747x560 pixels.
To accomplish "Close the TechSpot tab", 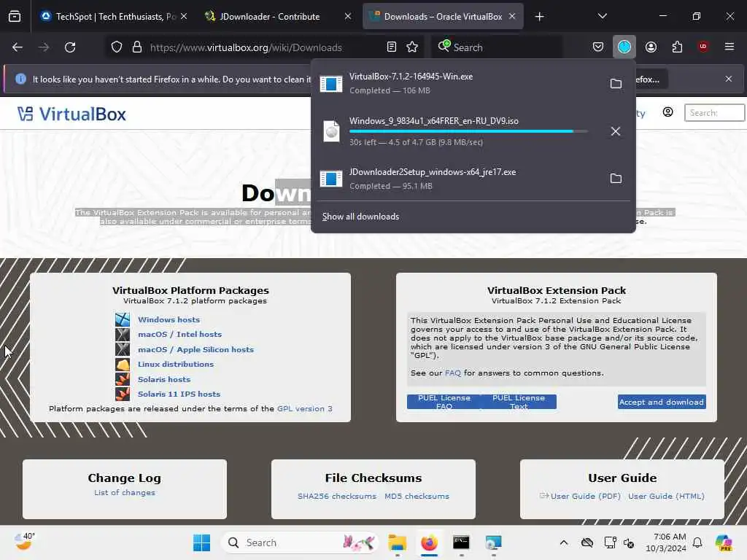I will tap(184, 17).
